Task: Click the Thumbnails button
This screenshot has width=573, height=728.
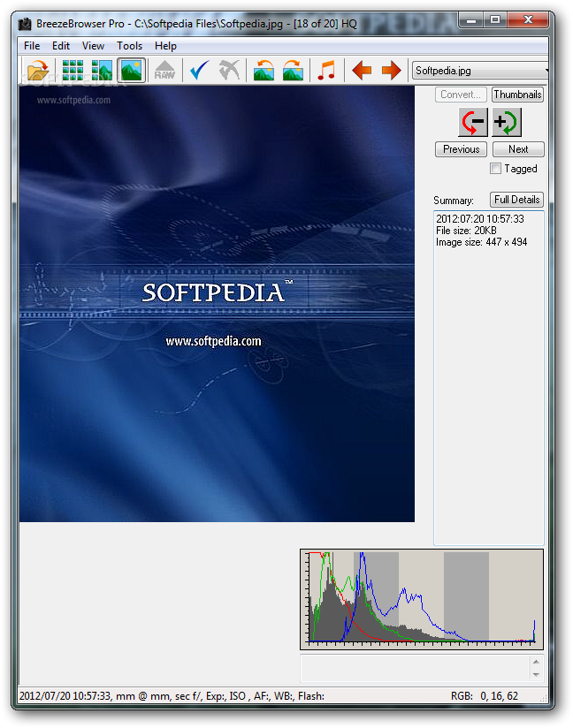Action: click(517, 95)
